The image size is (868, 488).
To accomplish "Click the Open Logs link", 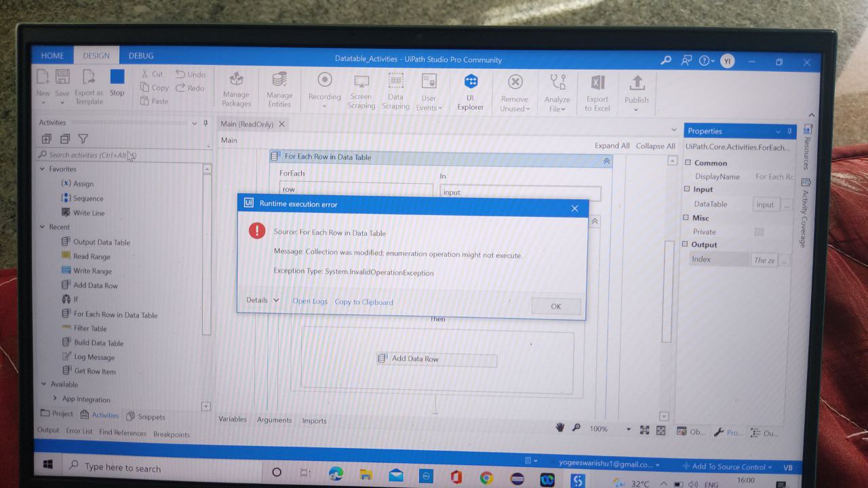I will [310, 302].
